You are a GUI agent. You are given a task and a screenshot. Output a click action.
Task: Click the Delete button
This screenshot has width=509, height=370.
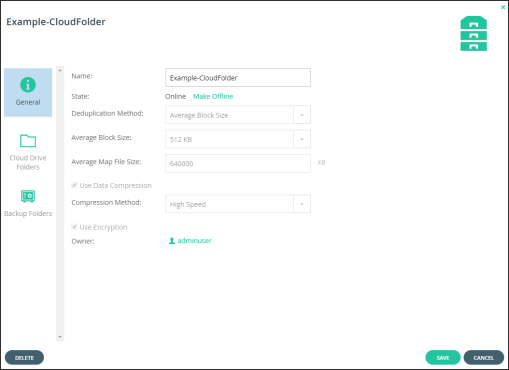[24, 358]
